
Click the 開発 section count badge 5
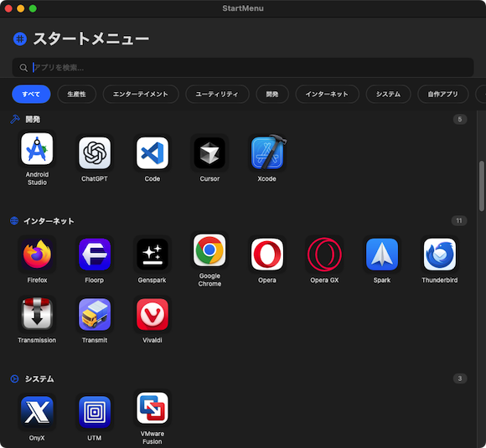click(x=460, y=119)
